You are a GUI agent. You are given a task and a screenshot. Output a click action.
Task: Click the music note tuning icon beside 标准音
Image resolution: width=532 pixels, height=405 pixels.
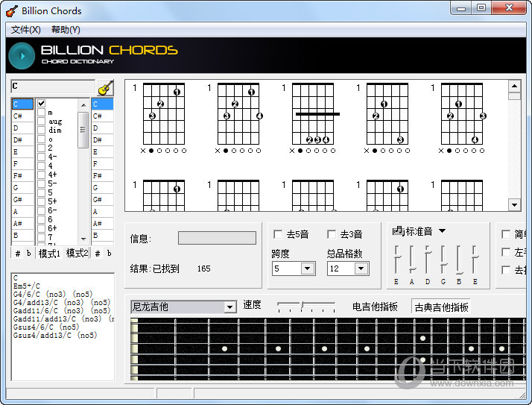click(397, 231)
